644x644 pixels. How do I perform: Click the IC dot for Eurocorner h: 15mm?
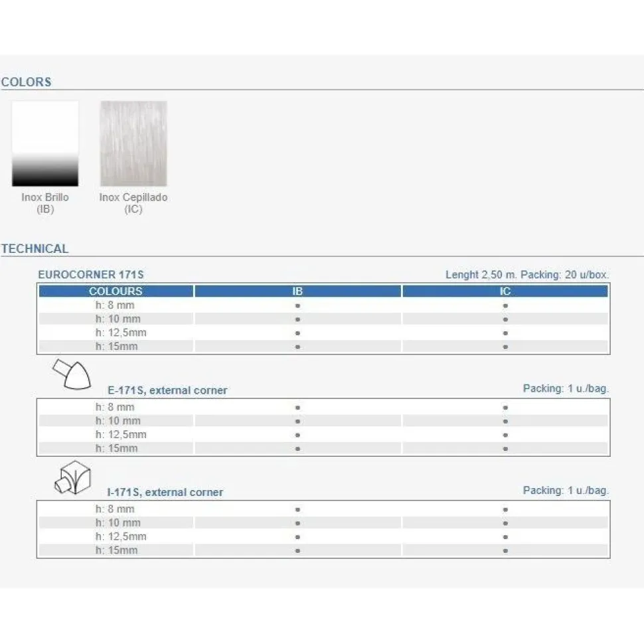tap(506, 347)
